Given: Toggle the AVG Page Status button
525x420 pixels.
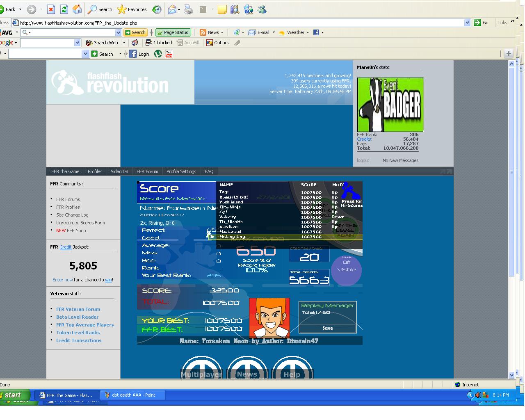Looking at the screenshot, I should [x=173, y=32].
